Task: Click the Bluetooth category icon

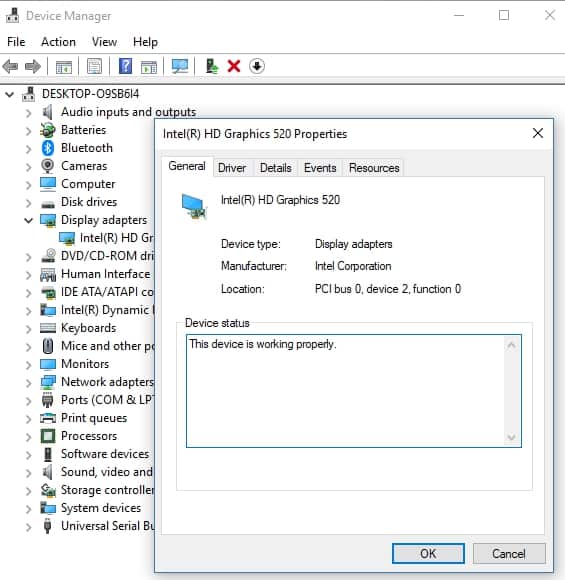Action: [48, 148]
